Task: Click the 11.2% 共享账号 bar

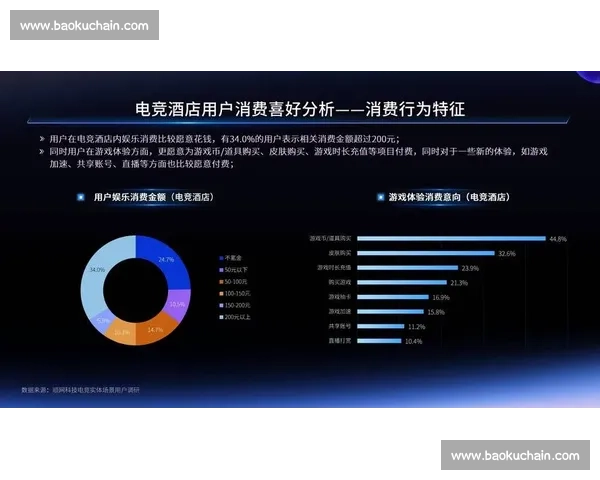Action: 380,326
